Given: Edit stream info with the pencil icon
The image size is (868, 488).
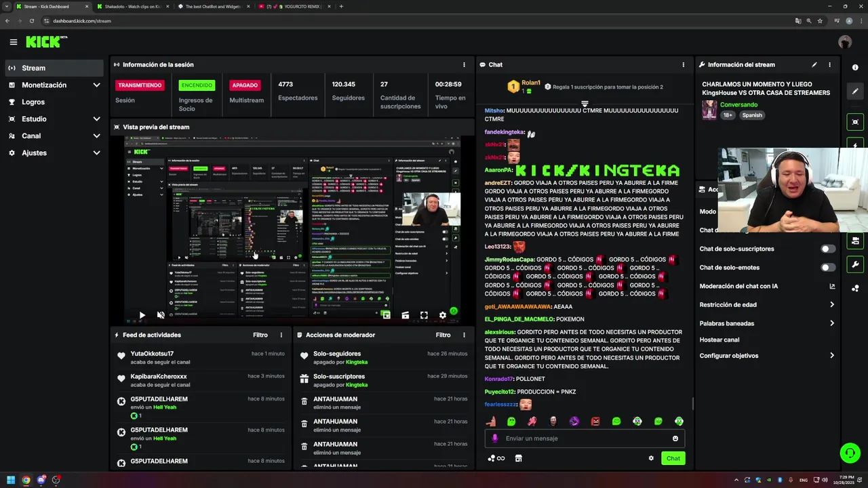Looking at the screenshot, I should tap(814, 64).
